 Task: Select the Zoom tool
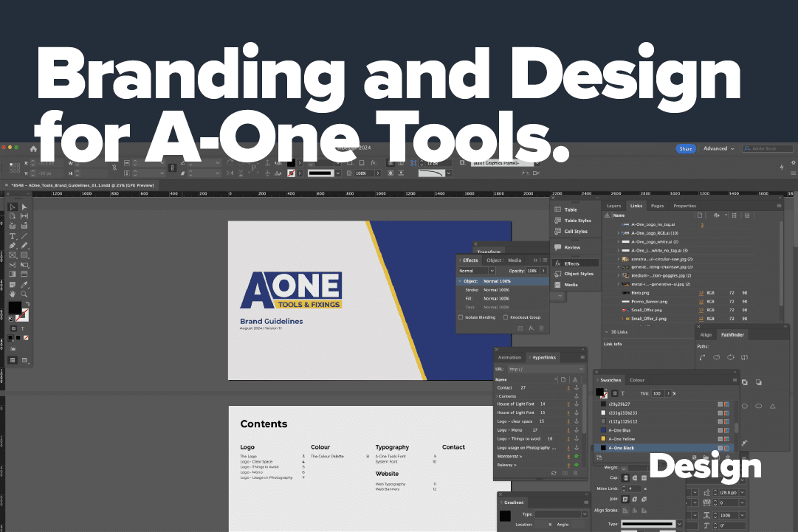click(23, 293)
